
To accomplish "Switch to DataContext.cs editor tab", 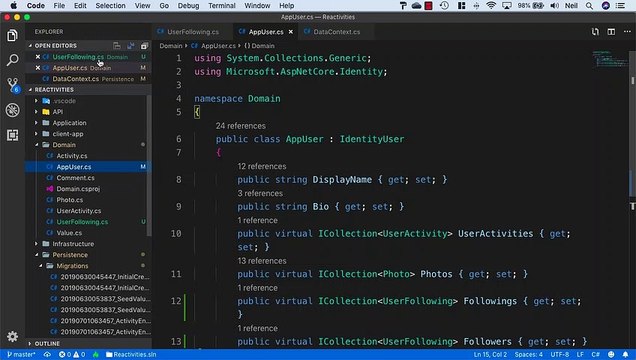I will (337, 32).
